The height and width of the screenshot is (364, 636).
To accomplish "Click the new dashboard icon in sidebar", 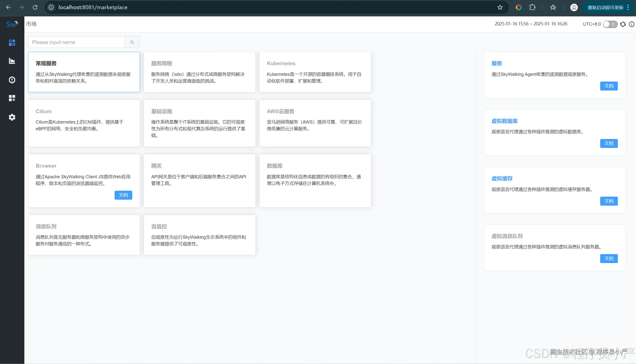I will 12,98.
